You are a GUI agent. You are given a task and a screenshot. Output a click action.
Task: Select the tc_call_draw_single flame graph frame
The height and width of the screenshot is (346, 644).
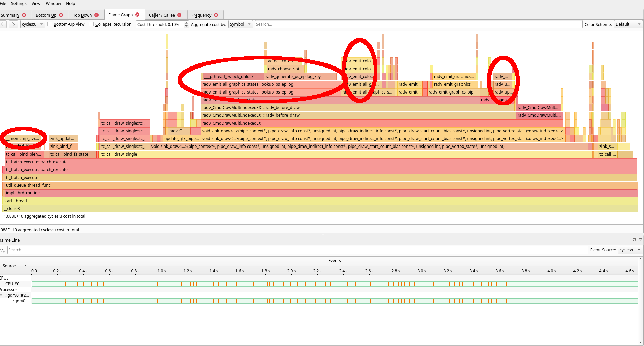point(346,154)
